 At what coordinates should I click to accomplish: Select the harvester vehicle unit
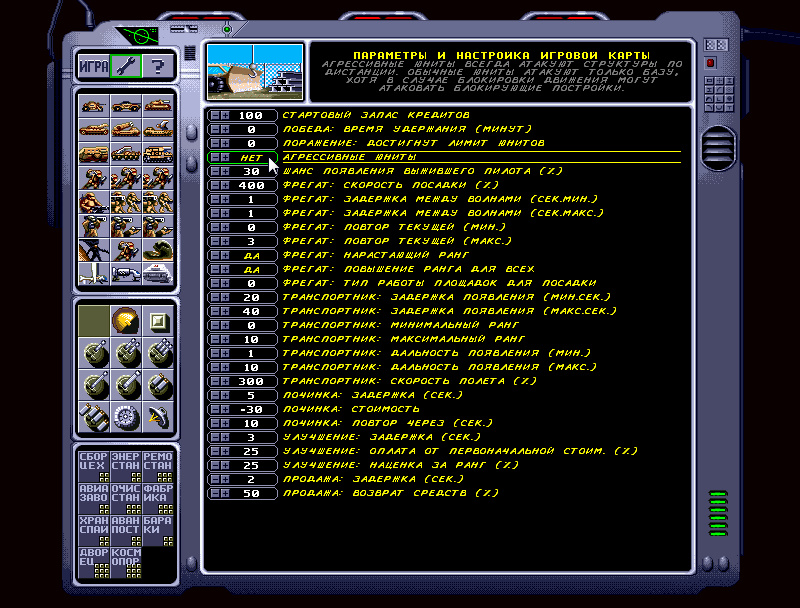(x=94, y=154)
